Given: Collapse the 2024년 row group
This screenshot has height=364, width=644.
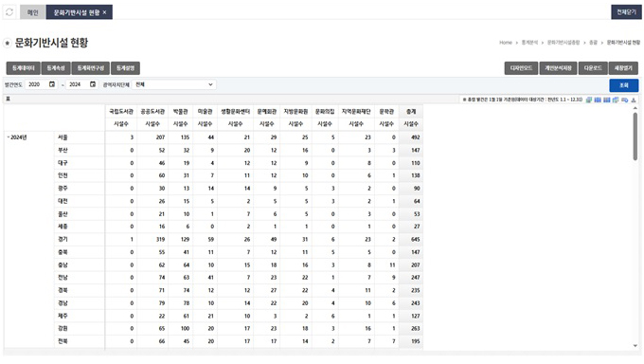Looking at the screenshot, I should coord(8,136).
